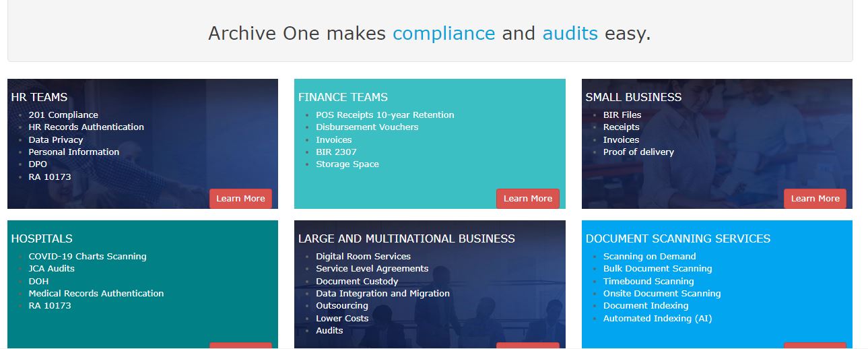
Task: Click 'Document Custody' list item
Action: pyautogui.click(x=357, y=282)
